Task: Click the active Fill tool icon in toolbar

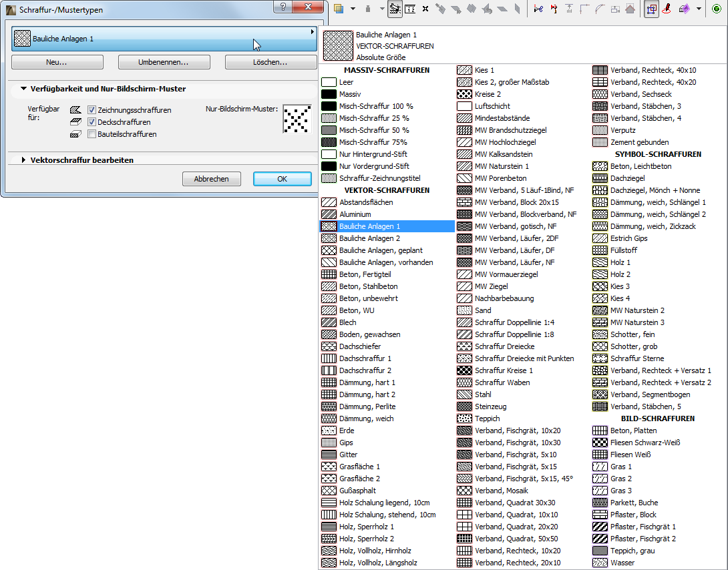Action: point(395,9)
